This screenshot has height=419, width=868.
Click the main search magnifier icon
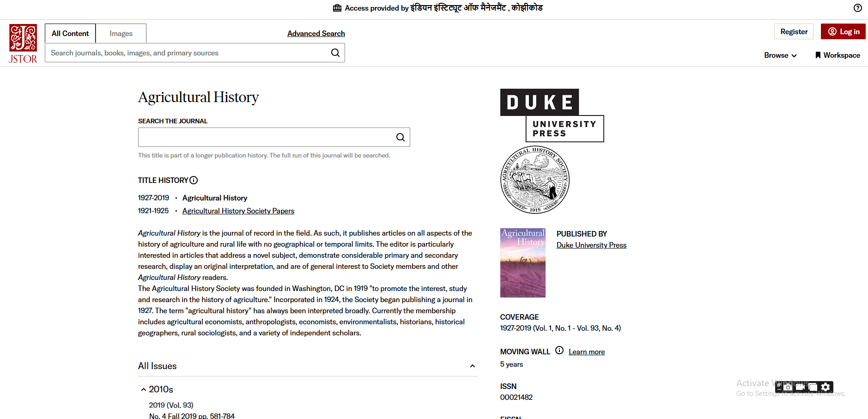[335, 53]
